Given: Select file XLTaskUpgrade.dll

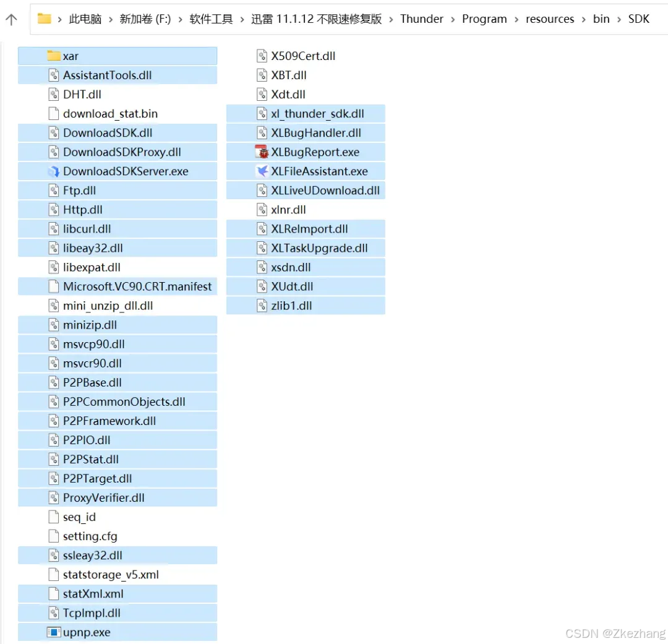Looking at the screenshot, I should (306, 248).
